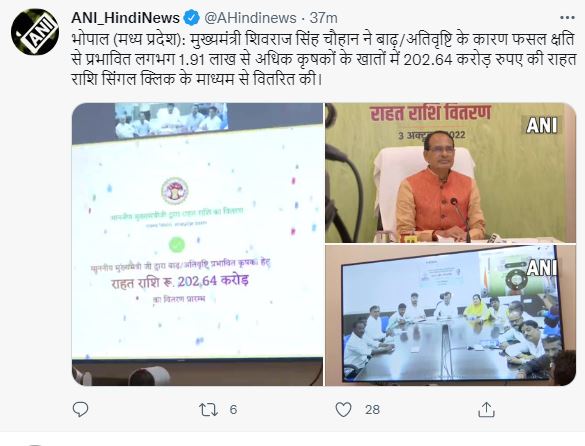Open the three-dot more options menu
The width and height of the screenshot is (585, 446).
pos(567,18)
